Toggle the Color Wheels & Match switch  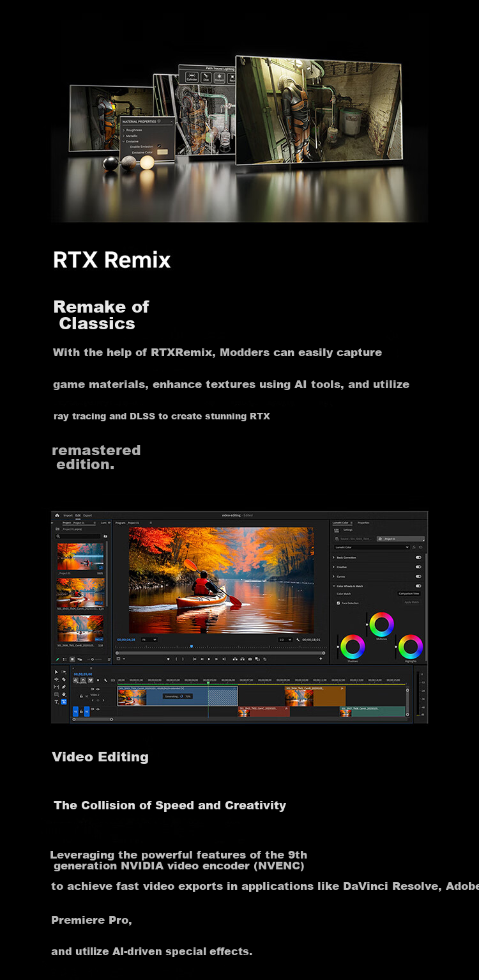(x=418, y=586)
